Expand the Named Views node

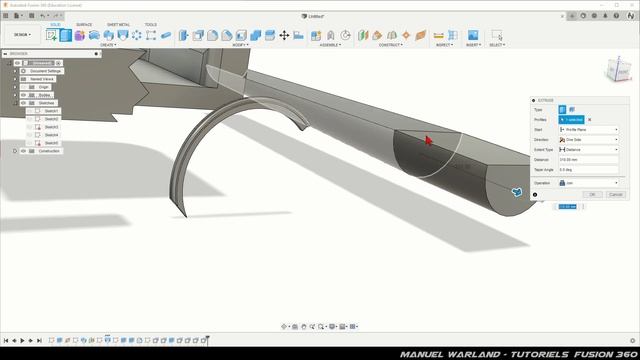pos(15,79)
